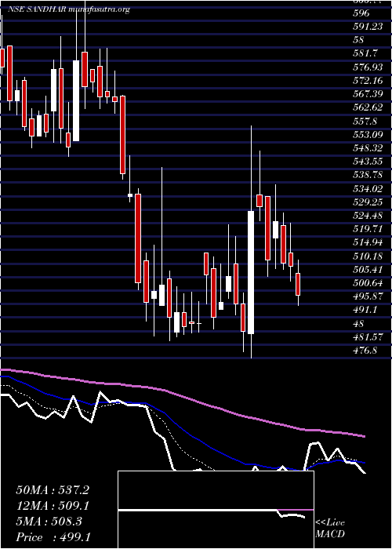
Task: Click the 476.8 axis label
Action: point(365,350)
